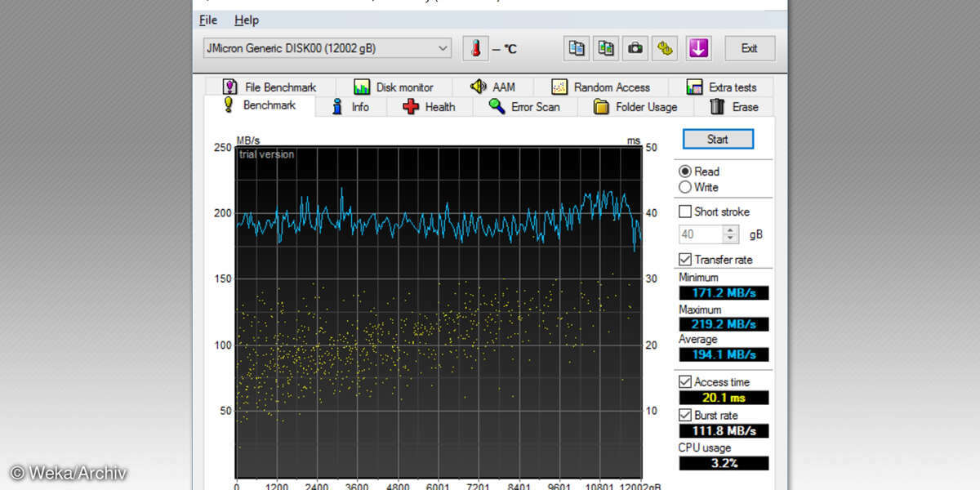Viewport: 980px width, 490px height.
Task: Open the File menu
Action: tap(208, 20)
